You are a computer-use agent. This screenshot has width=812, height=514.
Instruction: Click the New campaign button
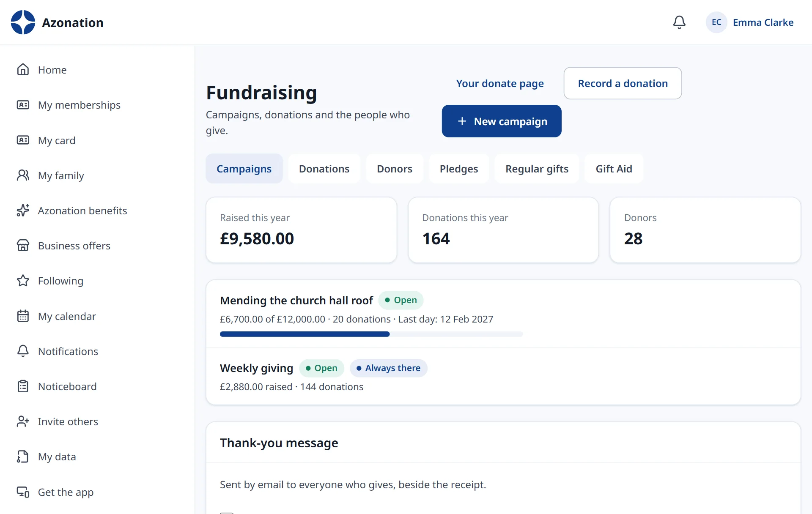502,121
